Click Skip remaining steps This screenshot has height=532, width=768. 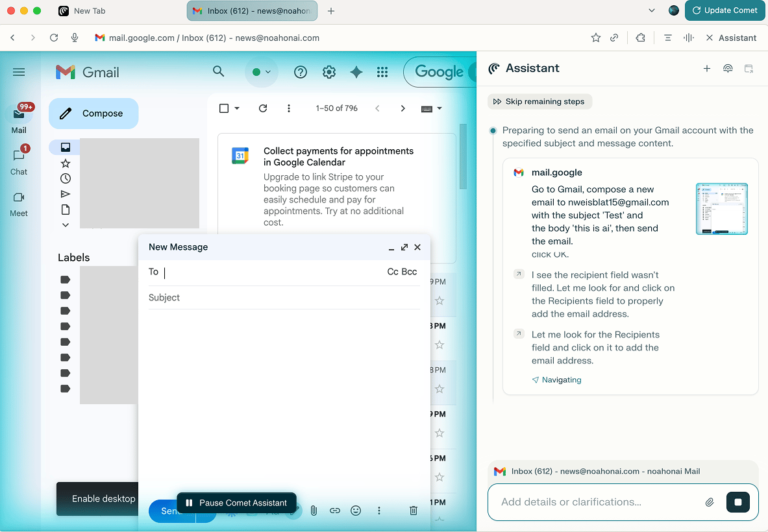[539, 101]
